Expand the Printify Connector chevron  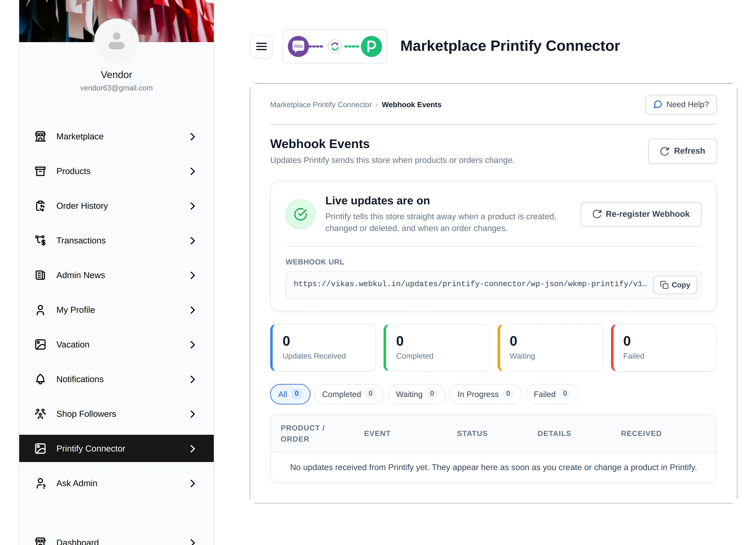[x=192, y=448]
